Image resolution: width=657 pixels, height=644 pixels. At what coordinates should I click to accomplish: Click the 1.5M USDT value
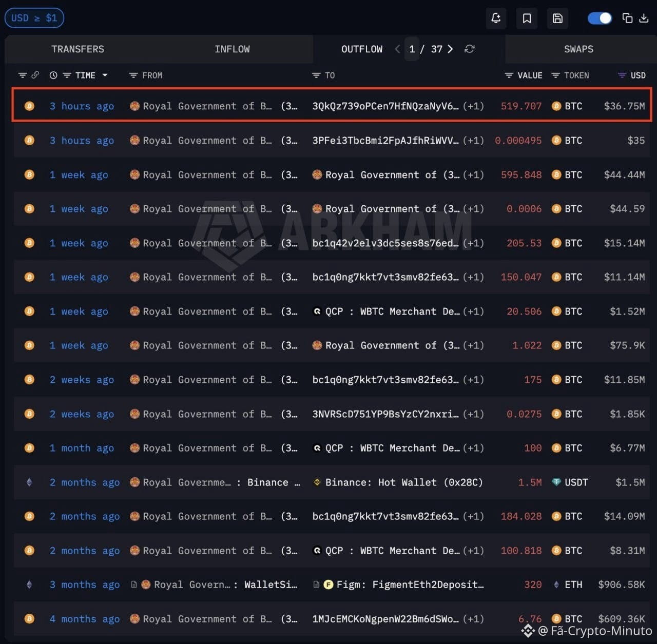pyautogui.click(x=530, y=482)
